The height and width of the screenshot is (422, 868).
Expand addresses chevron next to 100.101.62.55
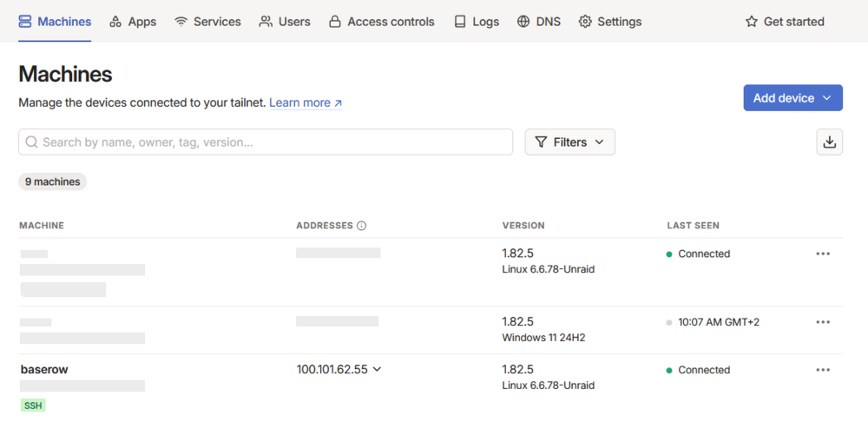(377, 369)
